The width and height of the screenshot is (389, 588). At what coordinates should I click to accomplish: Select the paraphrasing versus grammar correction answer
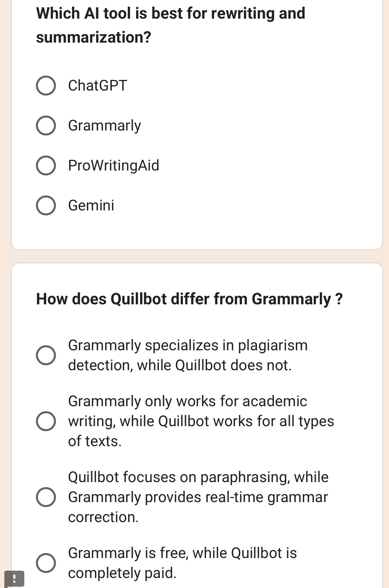click(47, 497)
